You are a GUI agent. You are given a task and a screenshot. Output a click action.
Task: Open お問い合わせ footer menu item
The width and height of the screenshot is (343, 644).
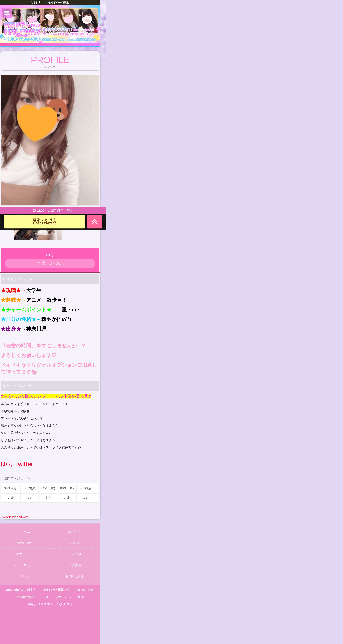[75, 576]
